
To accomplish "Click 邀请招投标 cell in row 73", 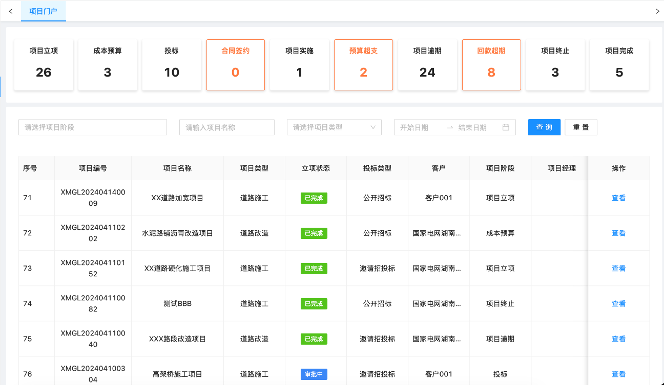I will (377, 268).
